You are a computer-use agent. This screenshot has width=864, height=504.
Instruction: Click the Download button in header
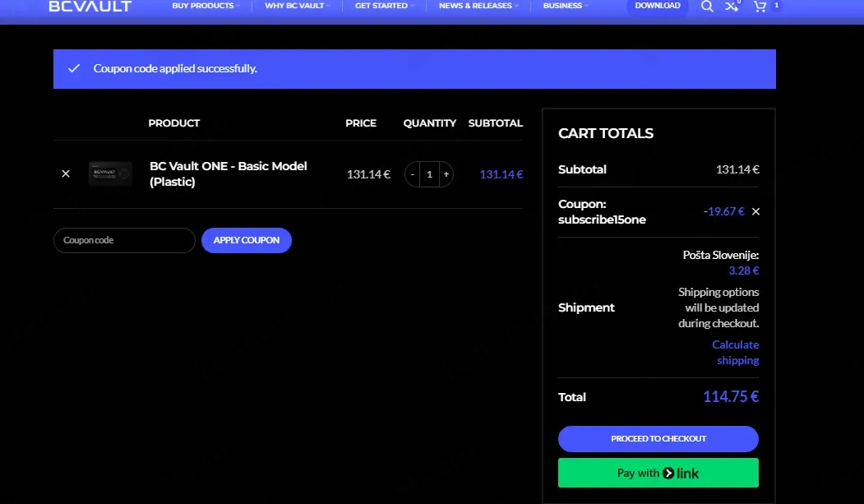[658, 6]
